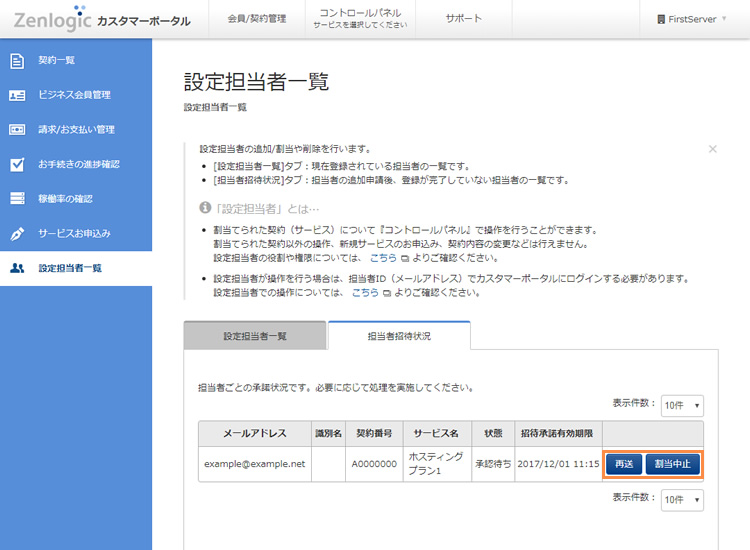Click the 請求/お支払い管理 money icon
The image size is (750, 550).
coord(17,130)
